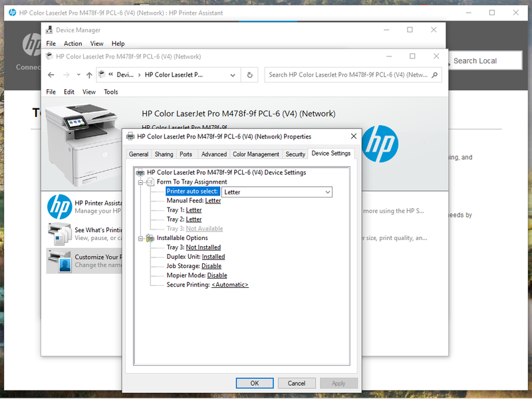
Task: Click the root Device Settings printer icon
Action: (140, 173)
